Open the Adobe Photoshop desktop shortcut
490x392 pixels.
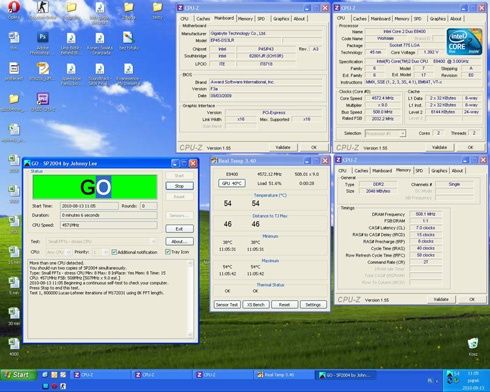(x=43, y=37)
